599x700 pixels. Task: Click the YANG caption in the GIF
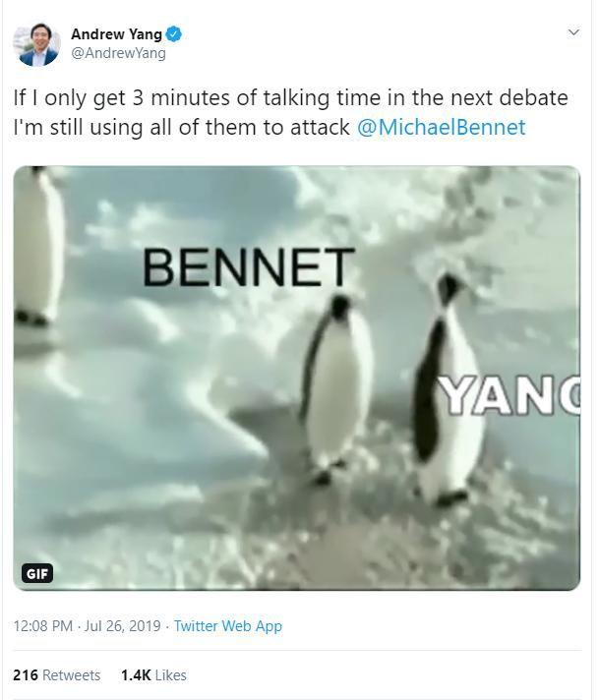pyautogui.click(x=509, y=395)
